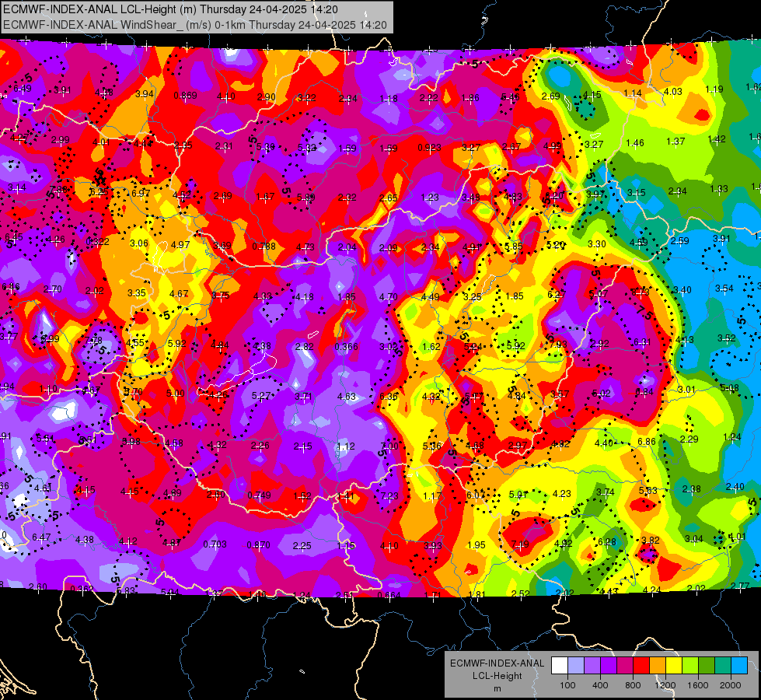
Task: Click the legend tick label 800
Action: click(x=633, y=685)
